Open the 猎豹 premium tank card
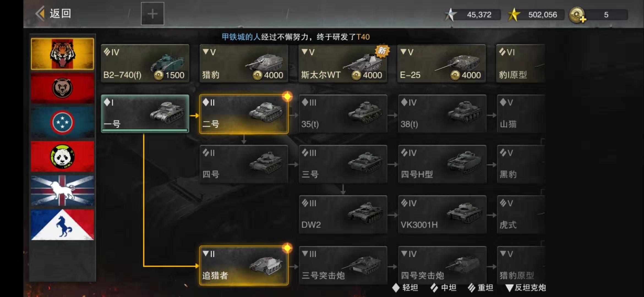Viewport: 644px width, 297px height. [244, 64]
